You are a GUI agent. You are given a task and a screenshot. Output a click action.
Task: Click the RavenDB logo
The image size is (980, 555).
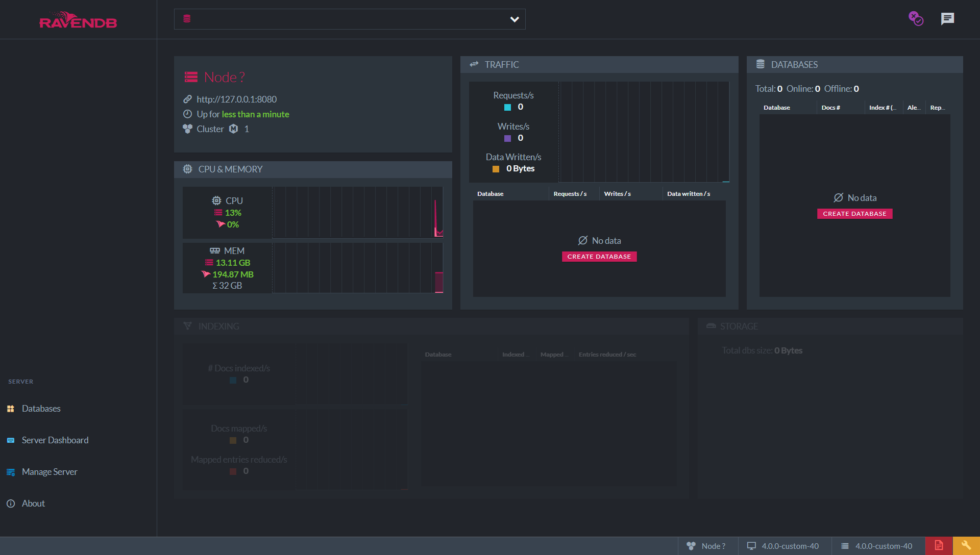pyautogui.click(x=78, y=20)
